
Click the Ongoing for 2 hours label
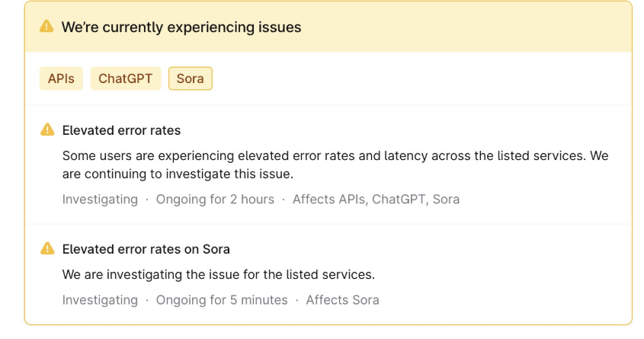coord(215,200)
